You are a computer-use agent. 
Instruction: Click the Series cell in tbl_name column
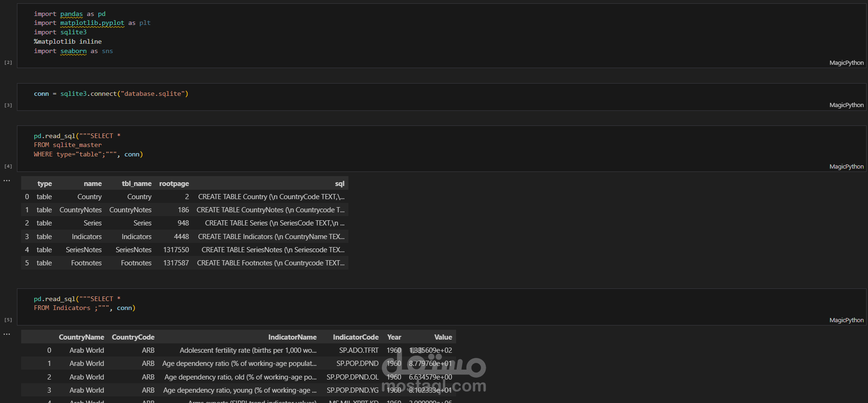pos(142,223)
